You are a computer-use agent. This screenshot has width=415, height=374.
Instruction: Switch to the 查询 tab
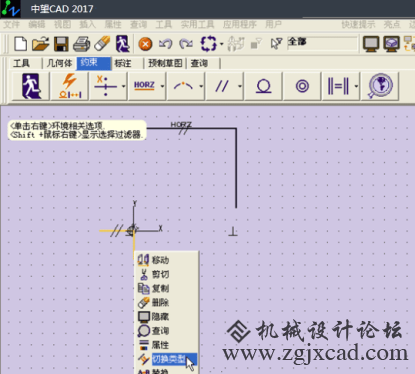(x=199, y=63)
